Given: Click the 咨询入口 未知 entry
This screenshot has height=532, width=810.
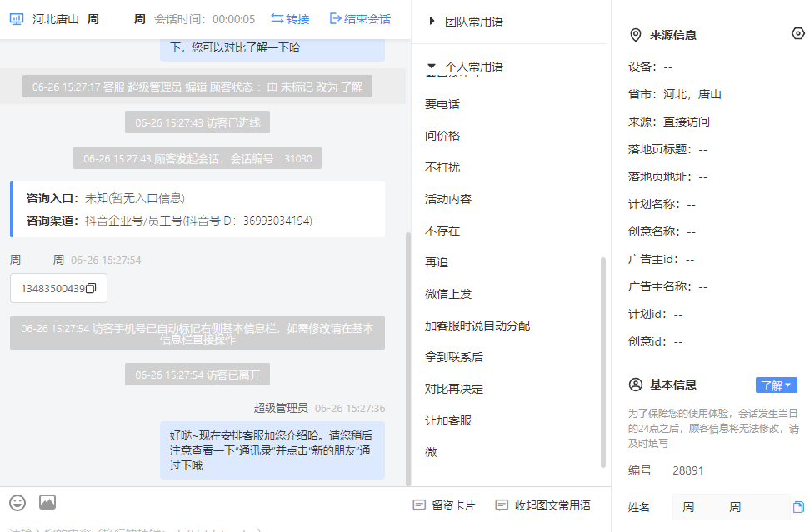Looking at the screenshot, I should pos(105,198).
